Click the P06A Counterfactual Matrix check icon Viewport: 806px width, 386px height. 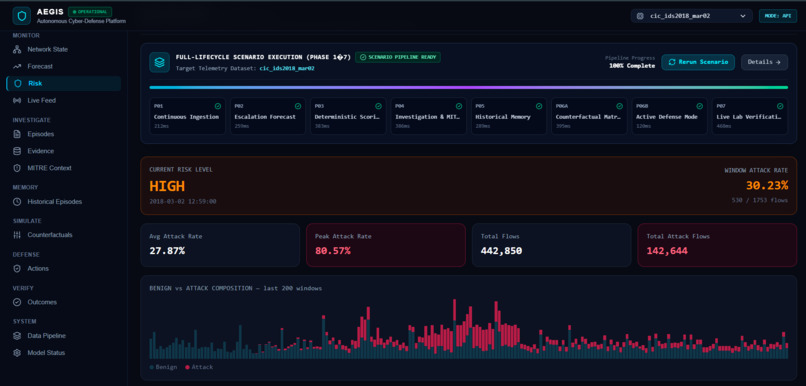click(x=619, y=106)
